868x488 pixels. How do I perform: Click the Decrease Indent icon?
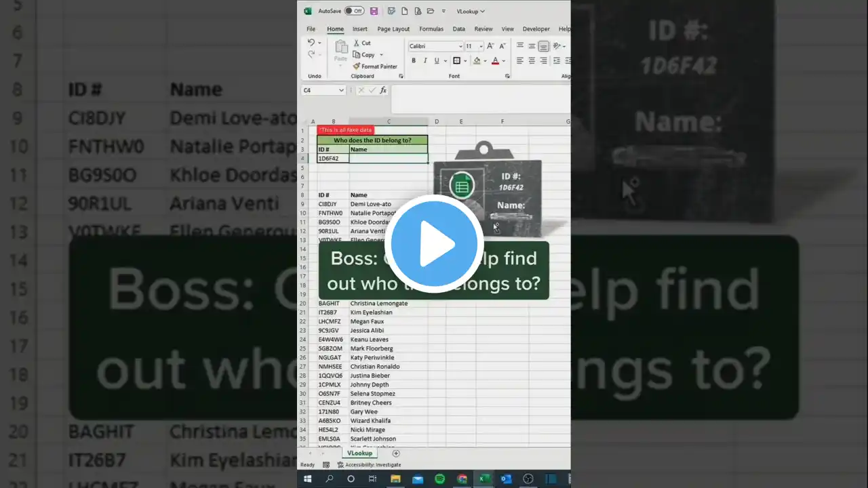click(x=557, y=61)
